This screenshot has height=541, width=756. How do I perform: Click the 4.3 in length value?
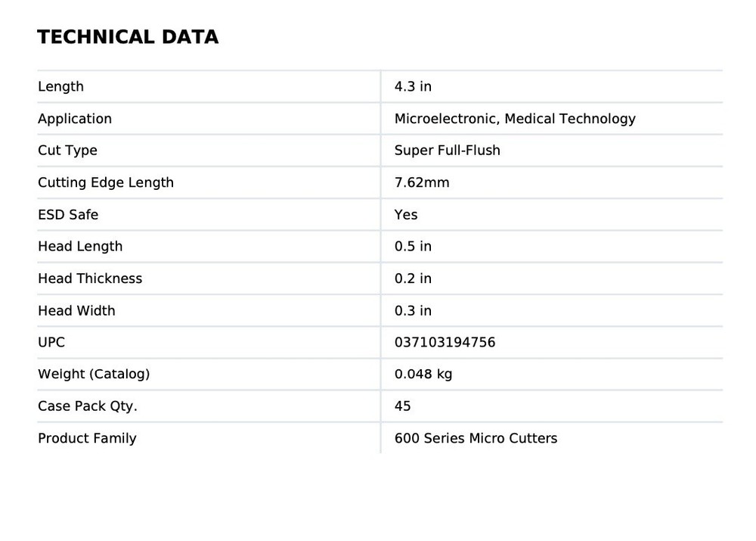coord(413,87)
